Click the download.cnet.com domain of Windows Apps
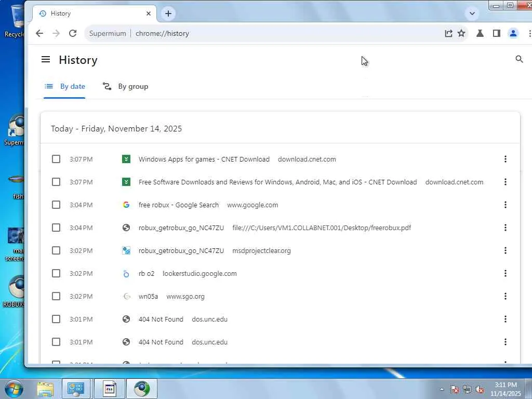The height and width of the screenshot is (399, 532). pyautogui.click(x=307, y=159)
